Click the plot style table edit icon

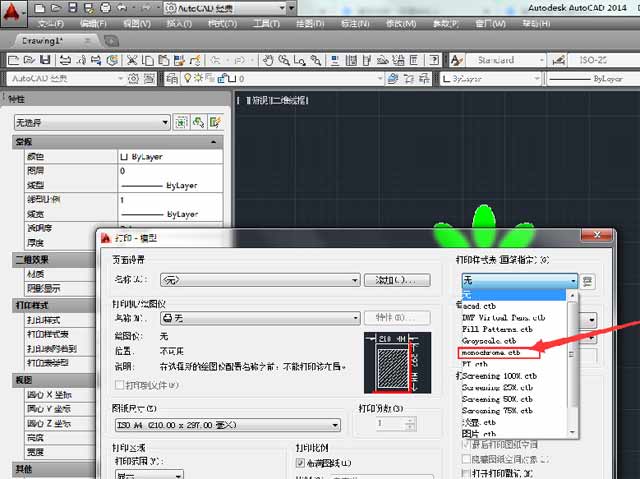coord(587,281)
